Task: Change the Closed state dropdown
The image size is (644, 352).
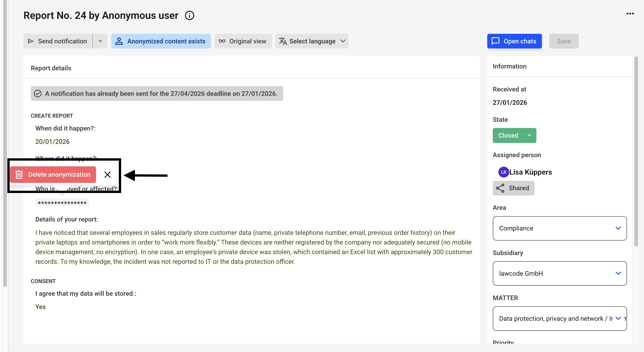Action: pos(514,136)
